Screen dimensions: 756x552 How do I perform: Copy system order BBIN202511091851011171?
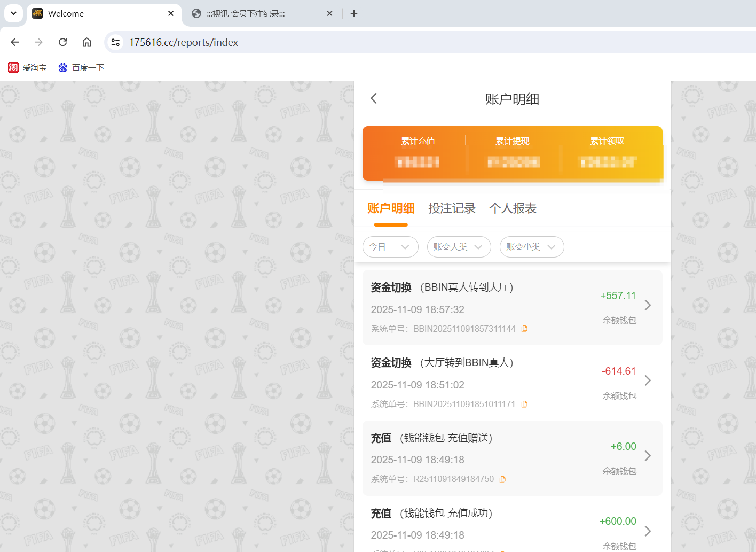(524, 404)
